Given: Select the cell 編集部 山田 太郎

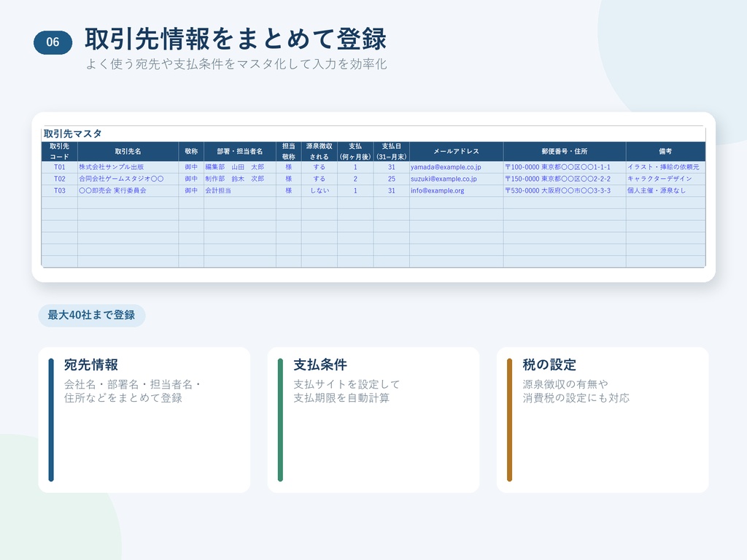Looking at the screenshot, I should coord(239,167).
